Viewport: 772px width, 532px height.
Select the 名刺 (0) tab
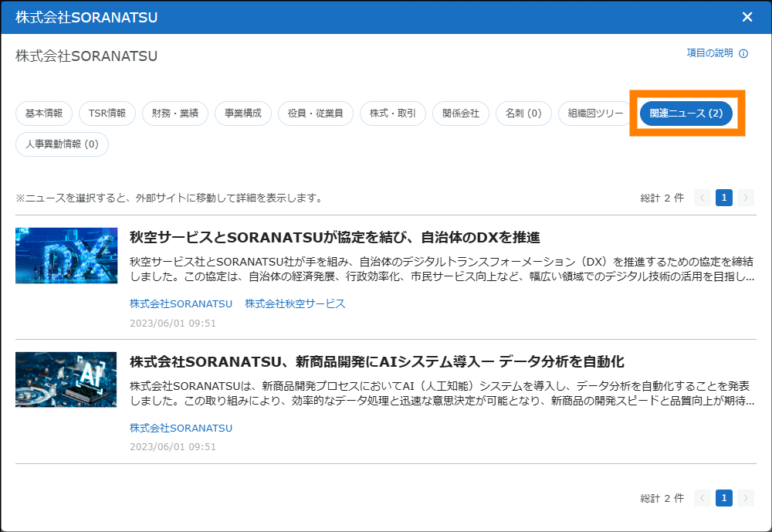pyautogui.click(x=523, y=114)
